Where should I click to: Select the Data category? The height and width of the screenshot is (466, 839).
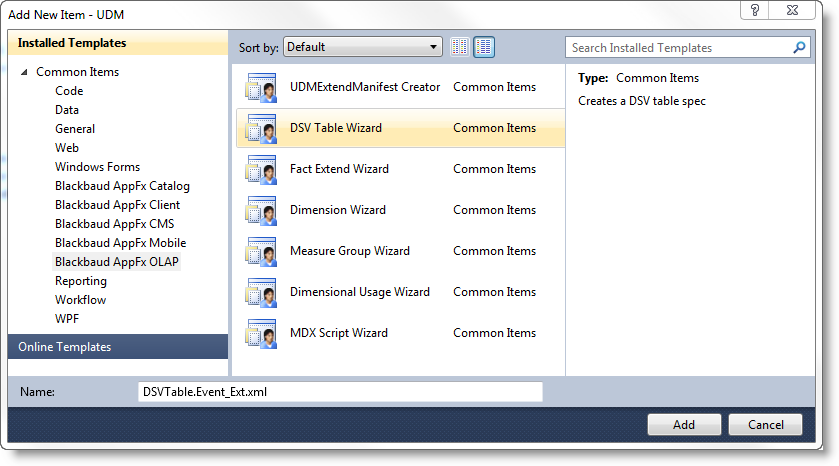(67, 110)
